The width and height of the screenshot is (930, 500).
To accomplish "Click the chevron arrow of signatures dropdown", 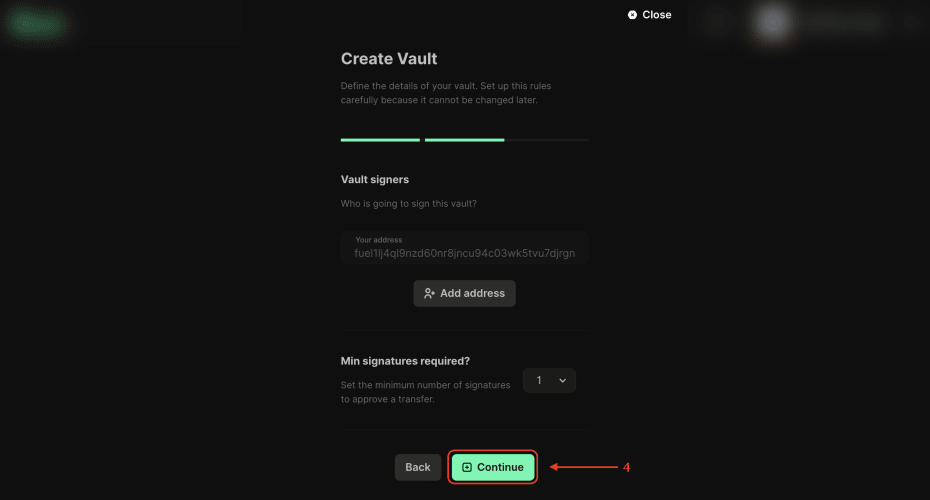I will [562, 380].
